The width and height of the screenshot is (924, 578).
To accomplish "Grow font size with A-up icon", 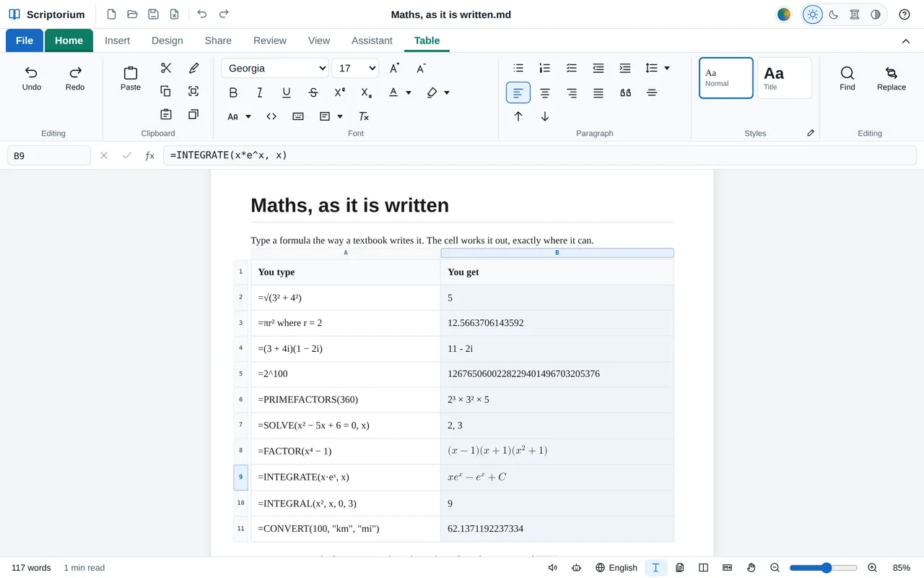I will point(394,68).
